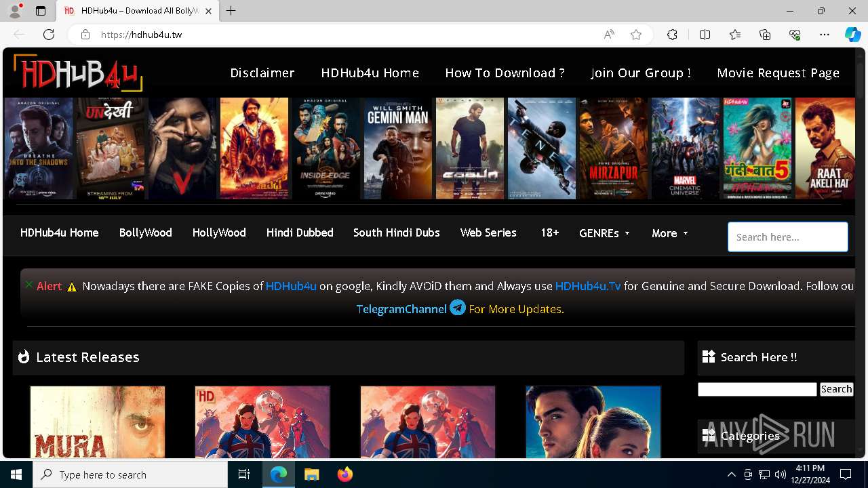Viewport: 868px width, 488px height.
Task: Open Web Series category
Action: click(488, 232)
